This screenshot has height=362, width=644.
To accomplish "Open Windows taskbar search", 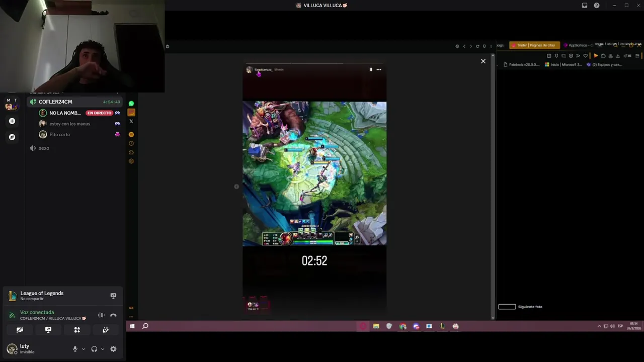I will [145, 326].
